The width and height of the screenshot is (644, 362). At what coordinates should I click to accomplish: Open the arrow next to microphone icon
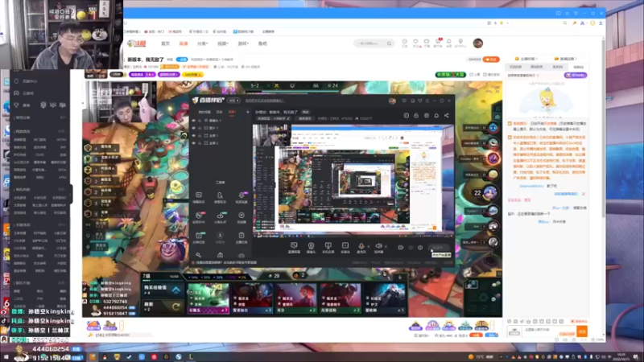click(369, 246)
